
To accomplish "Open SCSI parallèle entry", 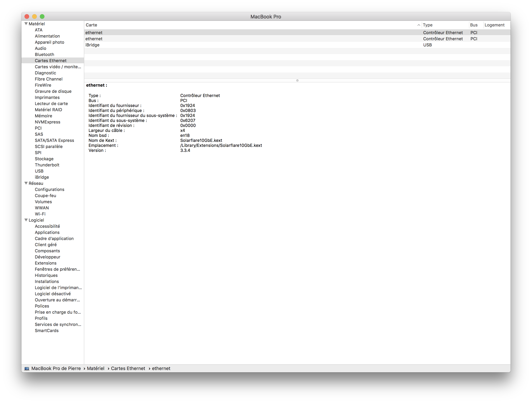I will 49,147.
